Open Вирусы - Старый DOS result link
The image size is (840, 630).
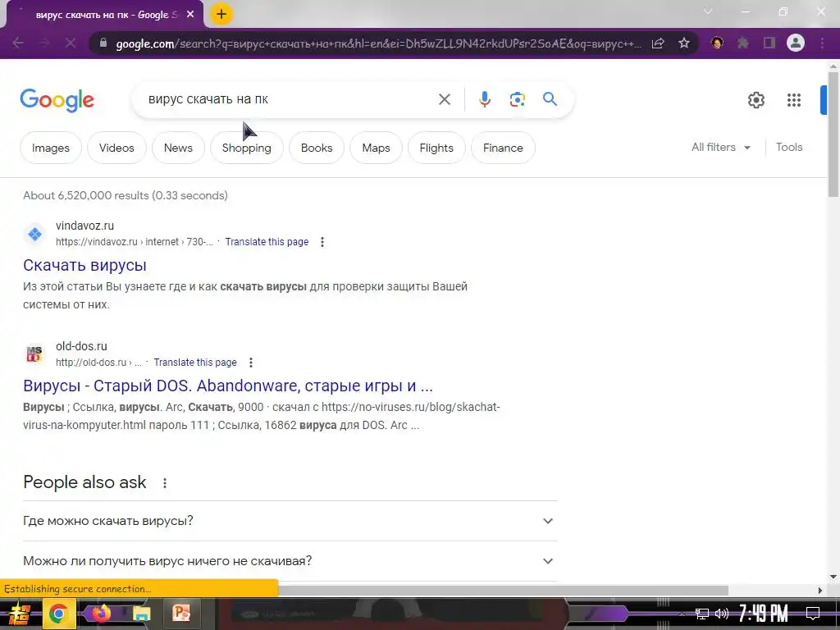[x=228, y=386]
